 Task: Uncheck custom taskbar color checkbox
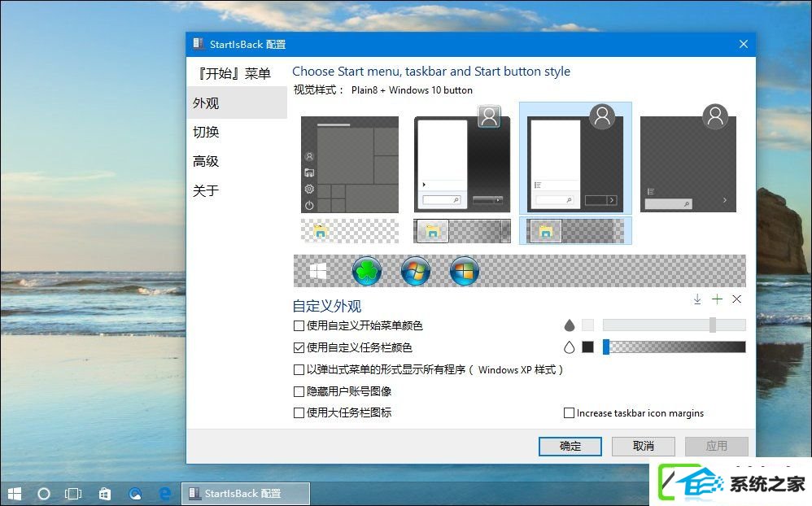[299, 347]
